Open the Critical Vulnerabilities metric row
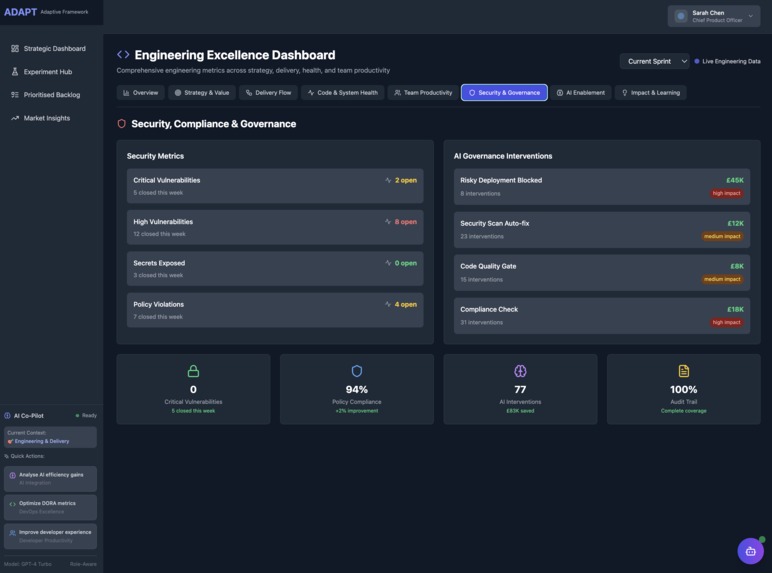Screen dimensions: 772x573 [275, 186]
